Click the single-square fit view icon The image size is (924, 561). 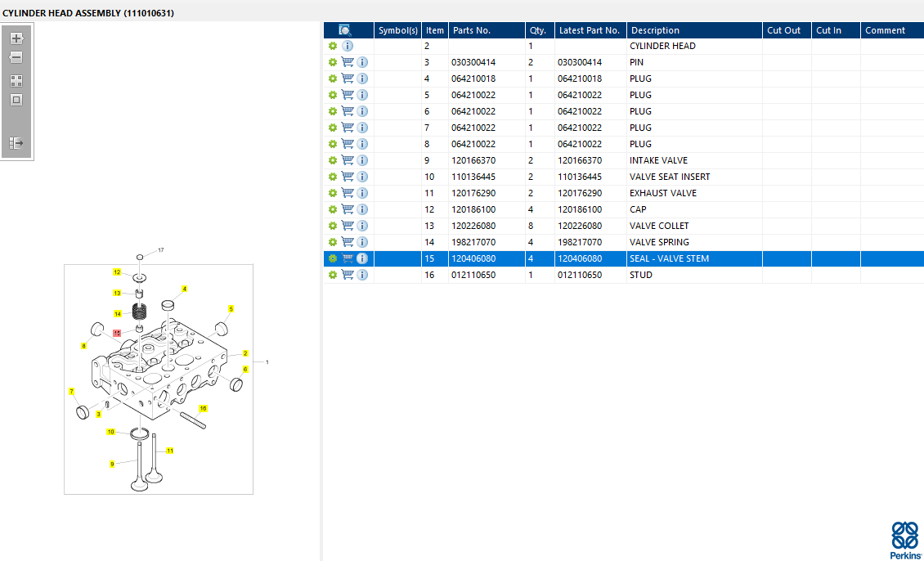tap(16, 100)
